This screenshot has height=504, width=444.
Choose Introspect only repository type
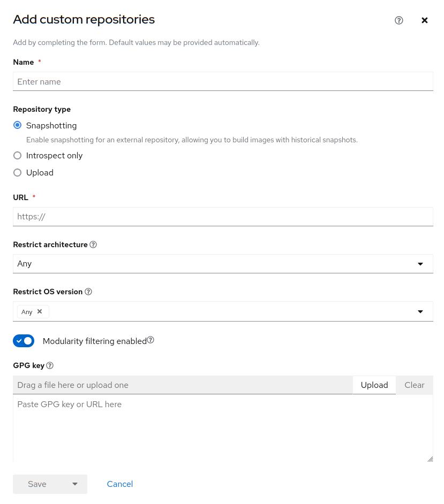18,156
